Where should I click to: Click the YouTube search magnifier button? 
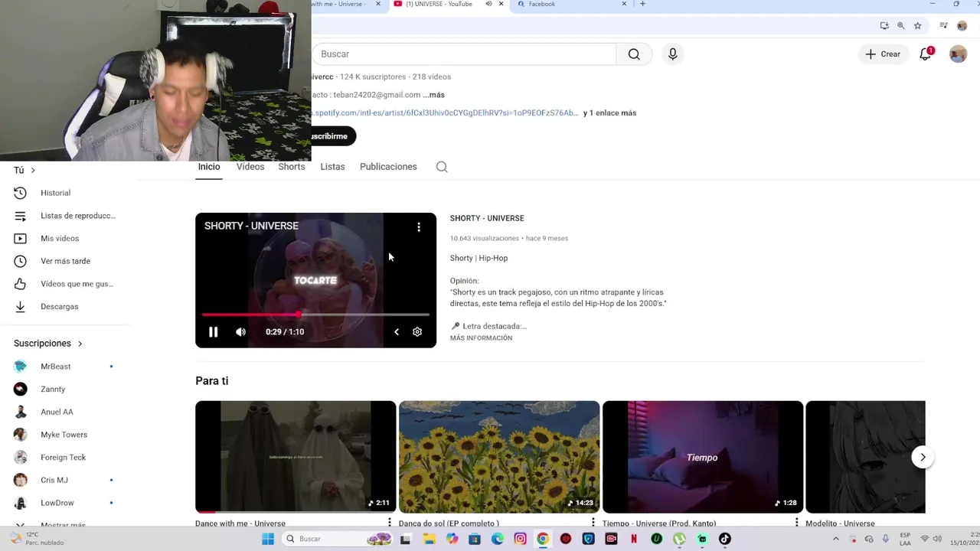tap(634, 54)
